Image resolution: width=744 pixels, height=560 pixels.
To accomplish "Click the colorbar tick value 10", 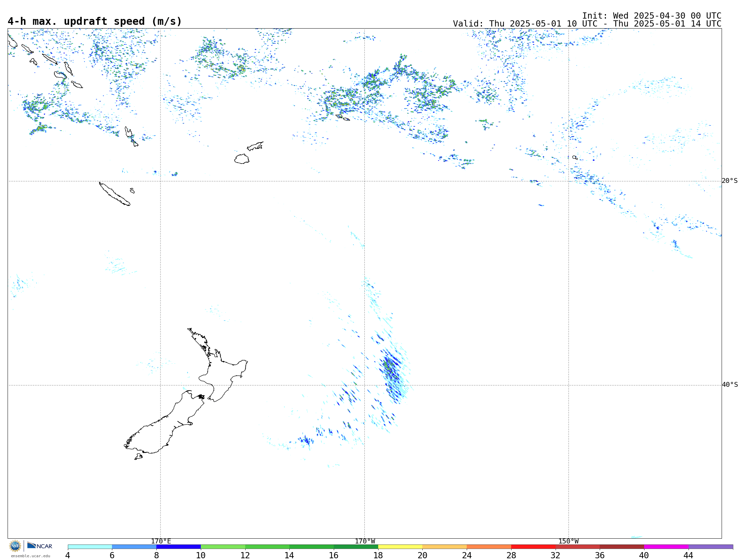I will [201, 555].
